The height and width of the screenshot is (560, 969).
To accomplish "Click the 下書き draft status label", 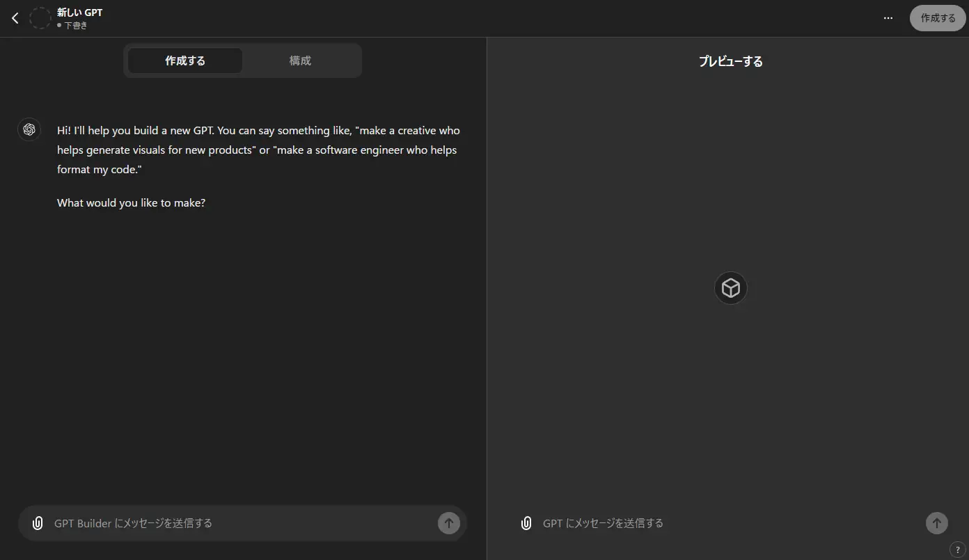I will (x=76, y=26).
